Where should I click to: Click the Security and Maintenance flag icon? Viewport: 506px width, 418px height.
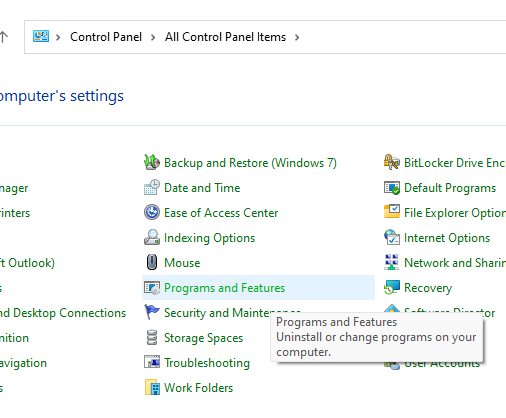click(152, 313)
